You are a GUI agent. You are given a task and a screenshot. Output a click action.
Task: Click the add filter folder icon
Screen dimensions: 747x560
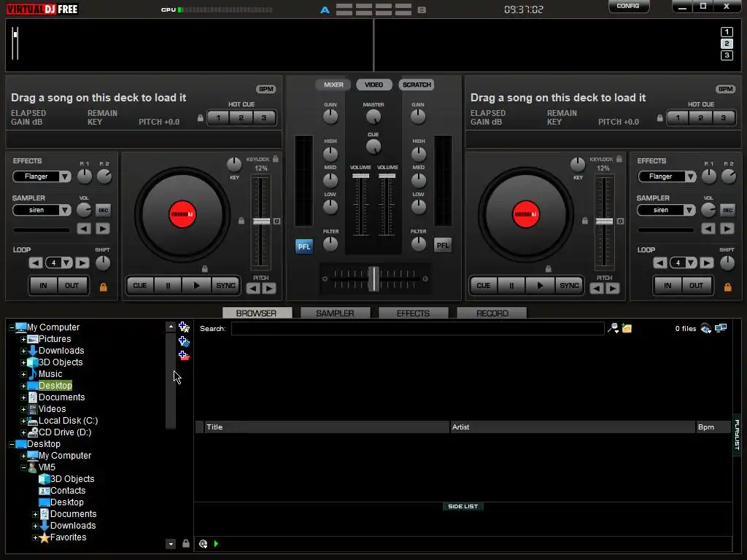coord(184,341)
